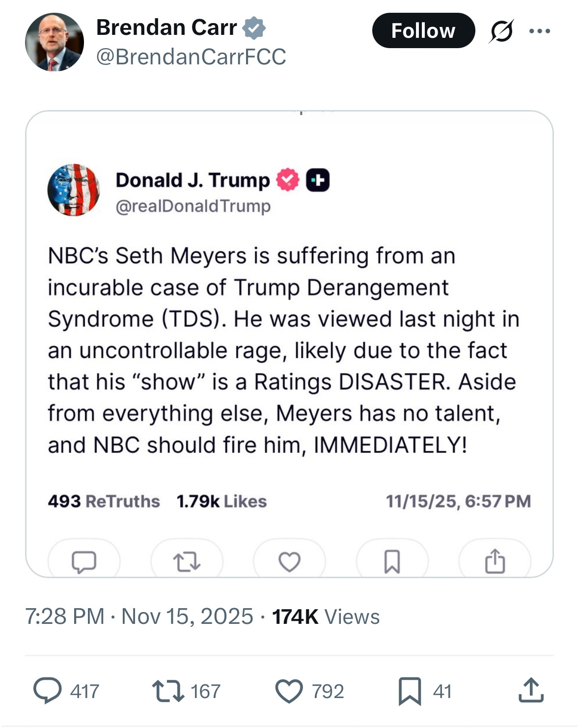Click the share icon on the post

531,690
